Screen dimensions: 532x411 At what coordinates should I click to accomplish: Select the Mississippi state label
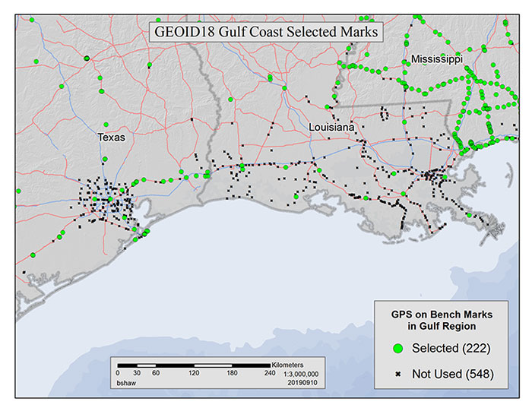pyautogui.click(x=436, y=59)
